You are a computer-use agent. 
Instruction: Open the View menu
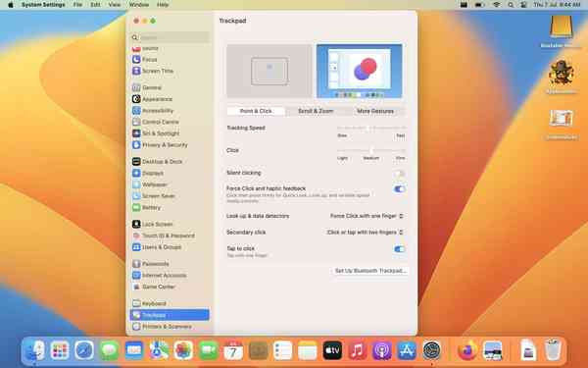click(x=115, y=5)
